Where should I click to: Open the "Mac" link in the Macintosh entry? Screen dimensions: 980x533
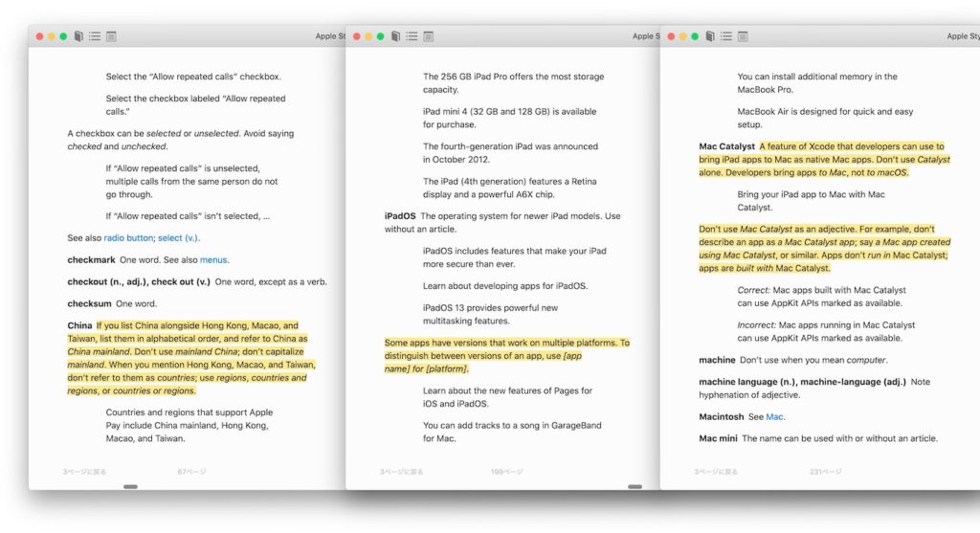[x=774, y=417]
